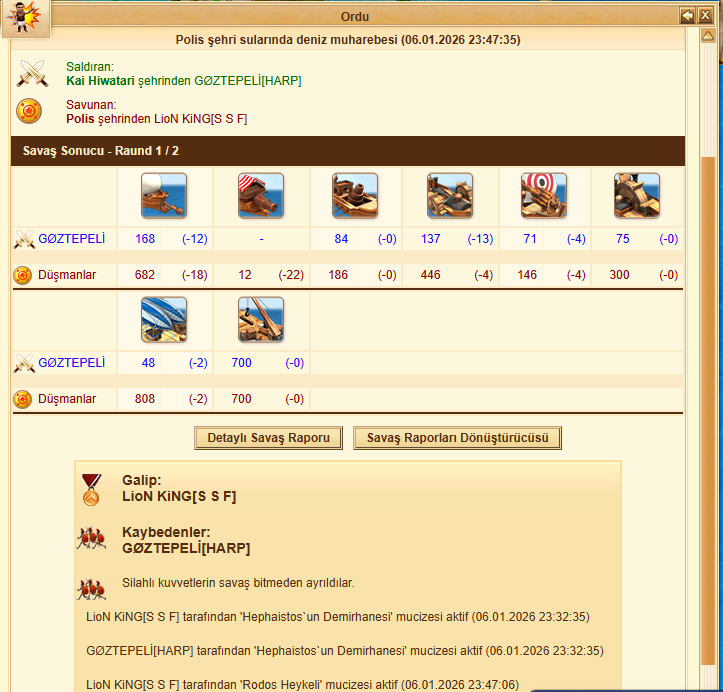
Task: Open the Detaylı Savaş Raporu
Action: tap(268, 438)
